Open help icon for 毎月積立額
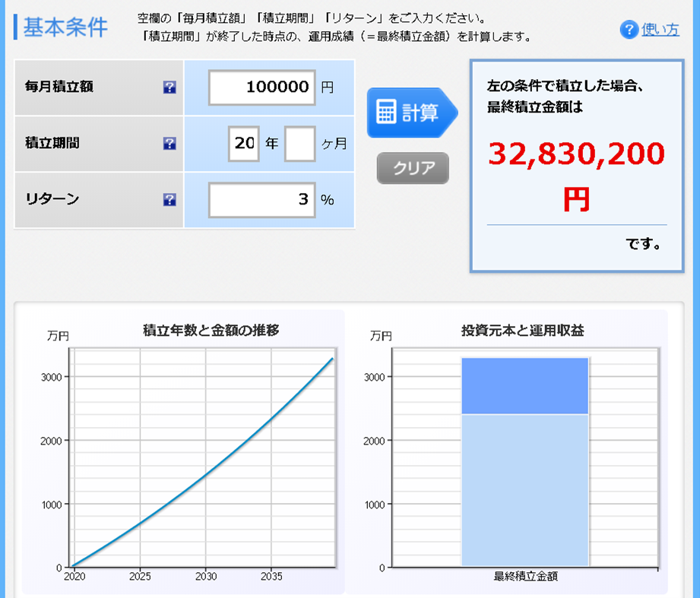The image size is (700, 598). tap(169, 87)
